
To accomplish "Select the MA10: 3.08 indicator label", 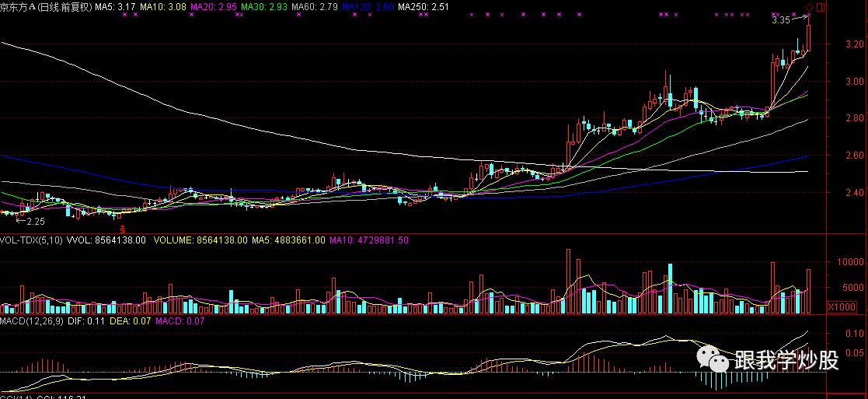I will click(x=162, y=7).
